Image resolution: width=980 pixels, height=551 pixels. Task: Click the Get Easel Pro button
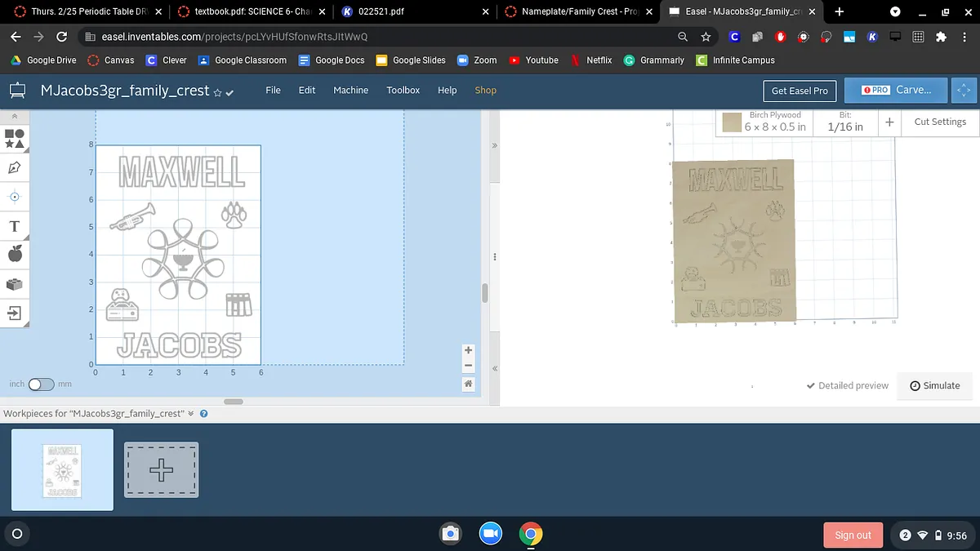point(800,91)
